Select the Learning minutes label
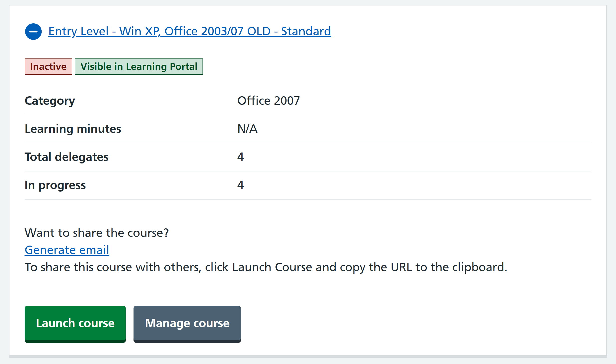Screen dimensions: 616x364 73,129
